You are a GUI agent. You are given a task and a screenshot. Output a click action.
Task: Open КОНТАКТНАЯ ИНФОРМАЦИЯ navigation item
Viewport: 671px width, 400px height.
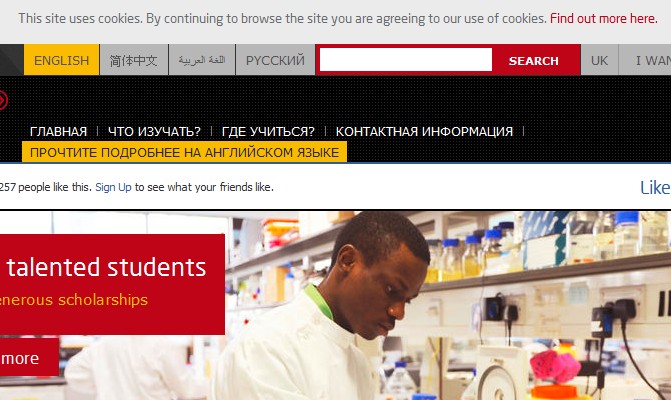click(x=424, y=131)
